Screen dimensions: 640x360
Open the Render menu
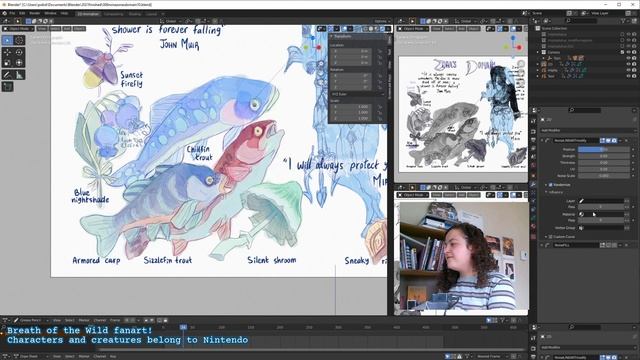pos(35,13)
